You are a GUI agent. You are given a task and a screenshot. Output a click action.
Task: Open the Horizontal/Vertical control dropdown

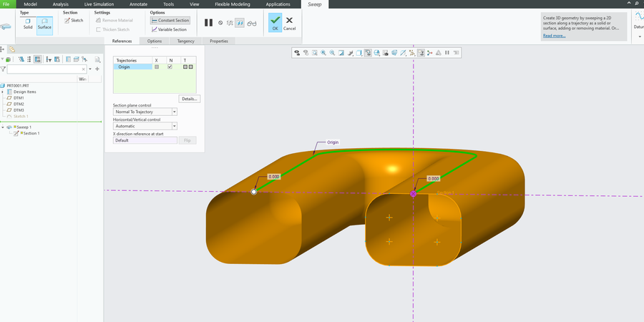[x=175, y=126]
